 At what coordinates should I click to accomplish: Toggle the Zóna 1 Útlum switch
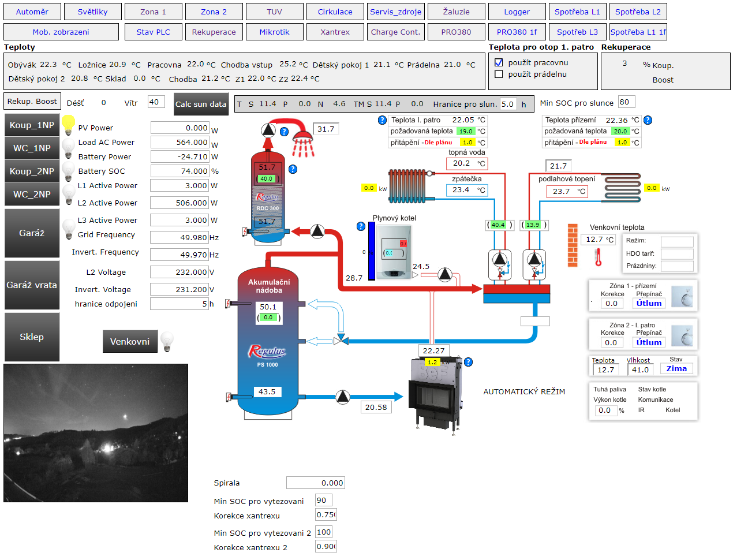pyautogui.click(x=649, y=303)
